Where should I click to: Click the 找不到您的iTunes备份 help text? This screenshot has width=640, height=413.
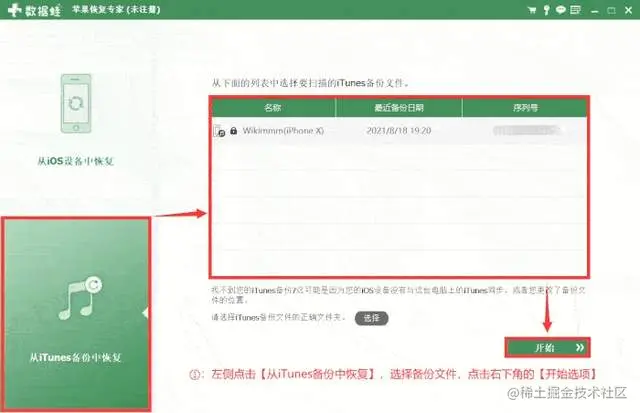pos(398,295)
